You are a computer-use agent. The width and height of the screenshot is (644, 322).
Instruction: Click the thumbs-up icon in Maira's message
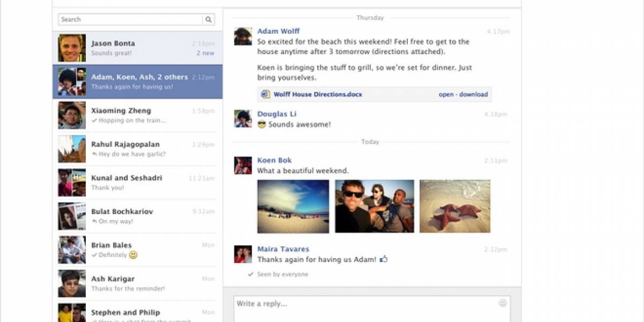pos(383,259)
